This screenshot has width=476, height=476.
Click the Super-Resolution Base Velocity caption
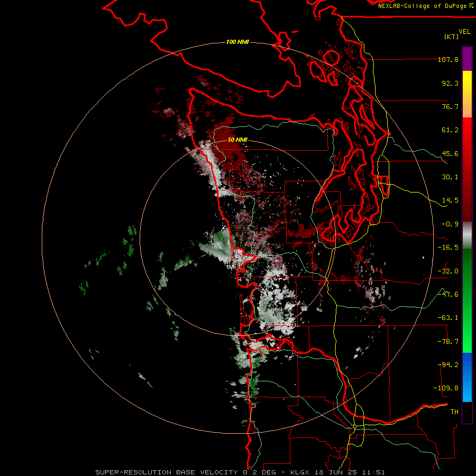point(240,472)
